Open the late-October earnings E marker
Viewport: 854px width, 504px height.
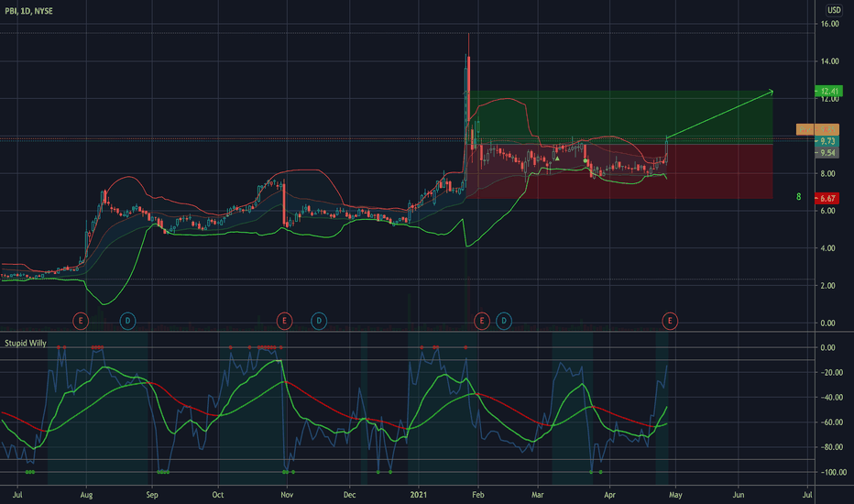coord(284,321)
